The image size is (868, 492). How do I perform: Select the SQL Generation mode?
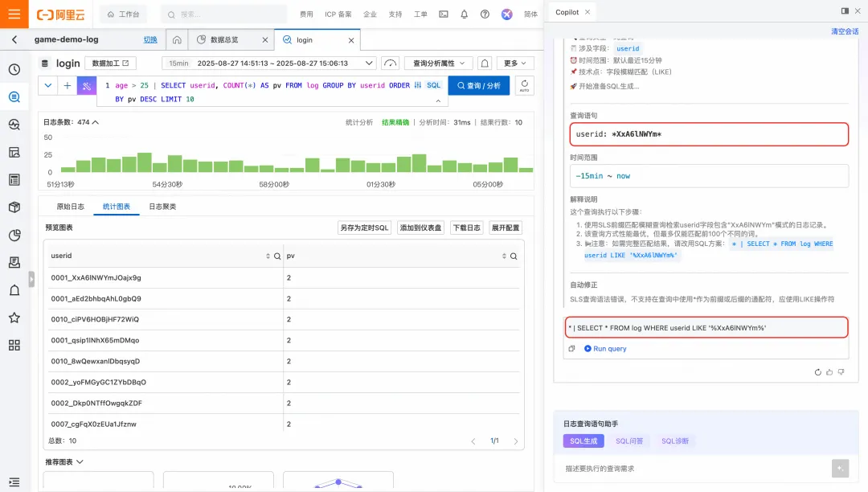(x=583, y=441)
